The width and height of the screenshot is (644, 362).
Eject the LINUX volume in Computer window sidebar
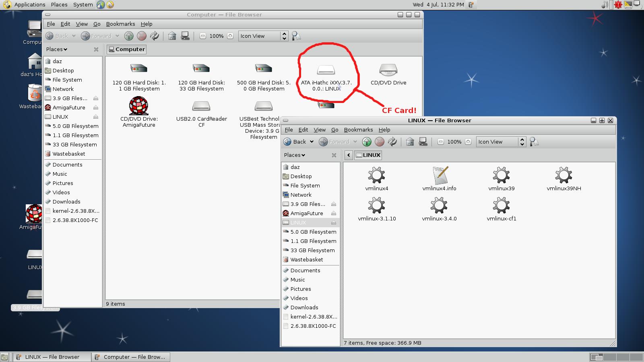click(95, 117)
